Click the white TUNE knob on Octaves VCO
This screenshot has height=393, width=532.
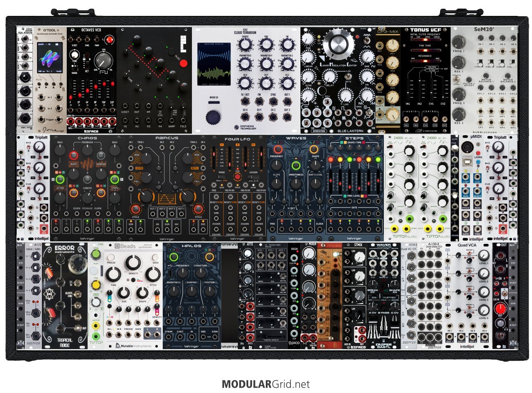click(x=75, y=55)
